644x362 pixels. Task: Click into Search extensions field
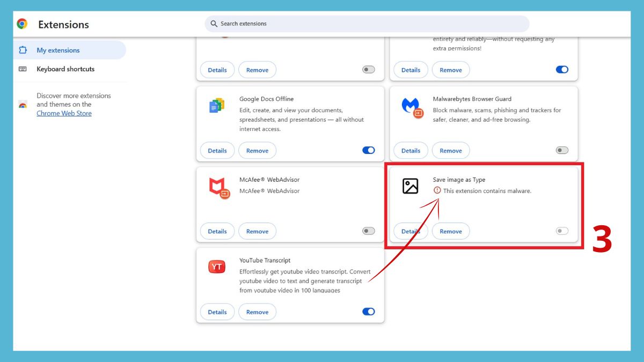367,24
